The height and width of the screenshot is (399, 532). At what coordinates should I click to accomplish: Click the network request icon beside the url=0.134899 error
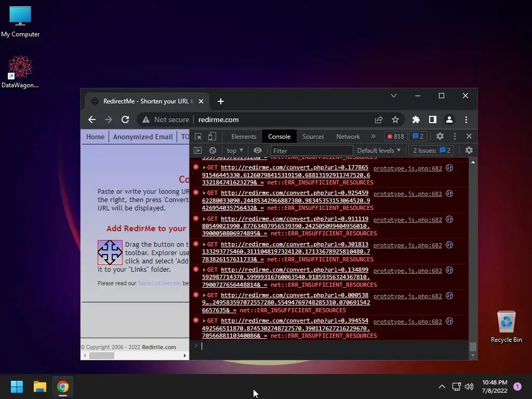449,270
